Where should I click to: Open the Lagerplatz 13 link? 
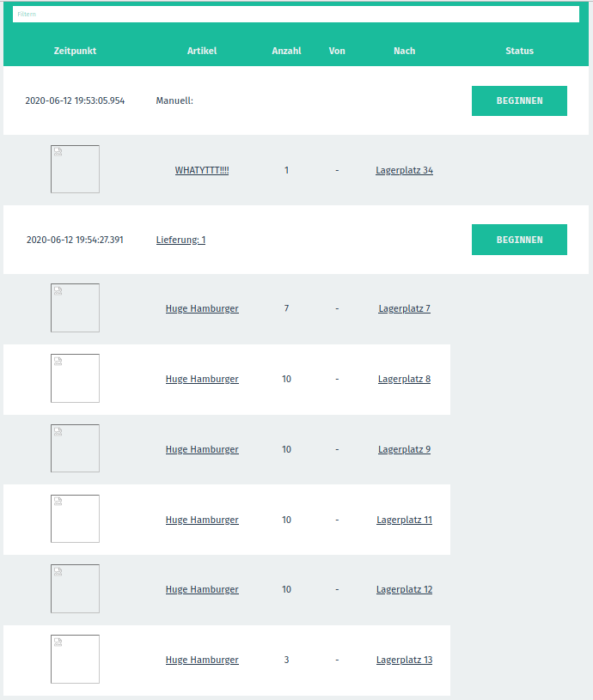[404, 660]
